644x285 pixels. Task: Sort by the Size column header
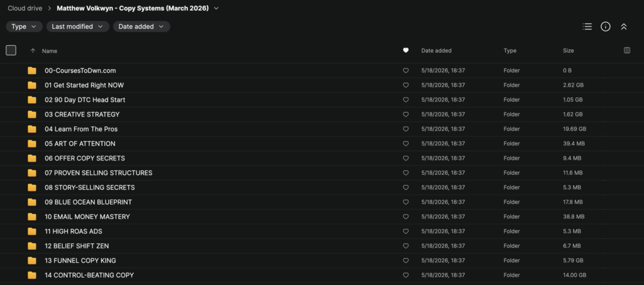(569, 51)
